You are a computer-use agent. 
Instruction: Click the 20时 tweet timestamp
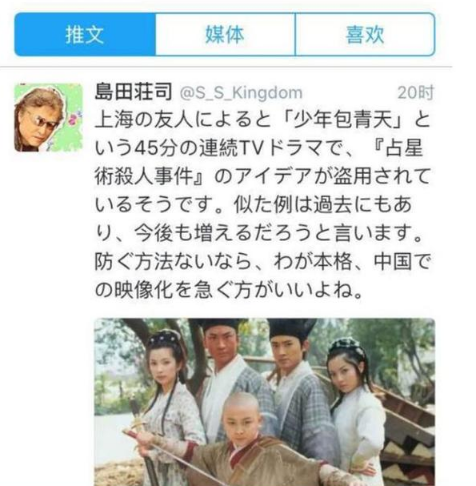[x=415, y=93]
